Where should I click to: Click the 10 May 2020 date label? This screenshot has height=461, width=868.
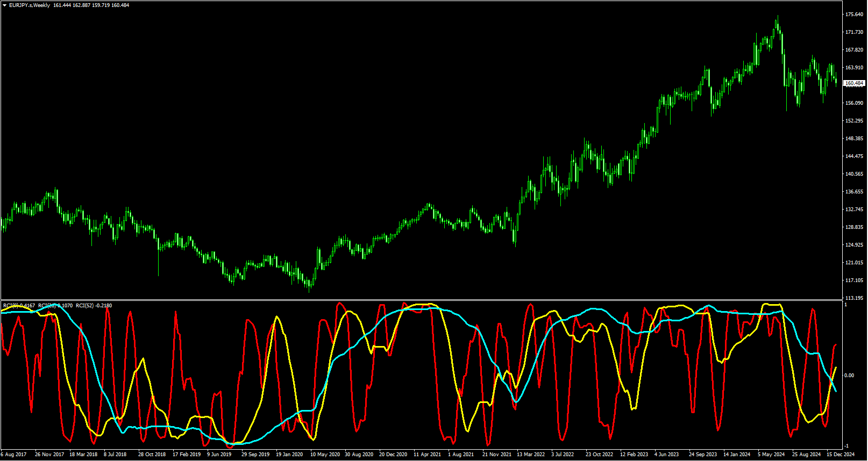pyautogui.click(x=325, y=455)
